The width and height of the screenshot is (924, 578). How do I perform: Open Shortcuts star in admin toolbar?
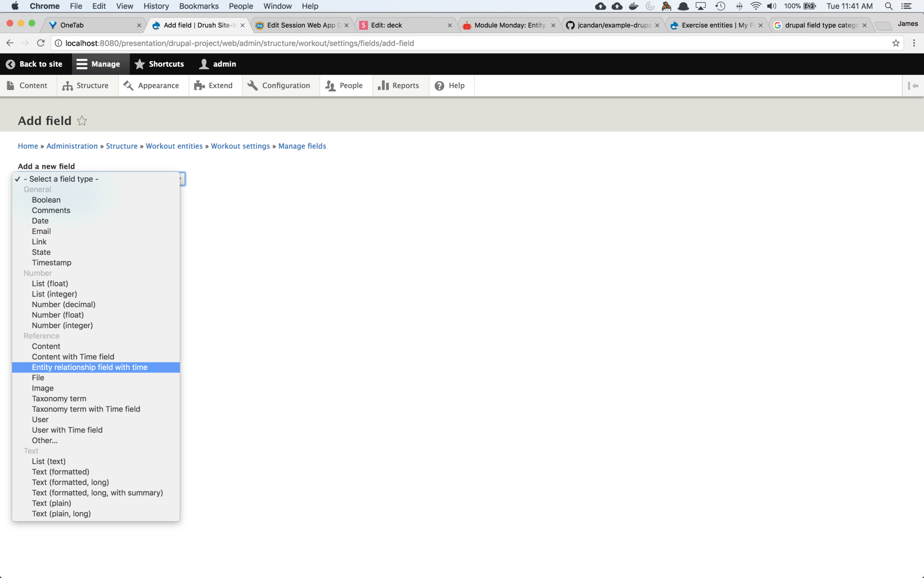(159, 64)
